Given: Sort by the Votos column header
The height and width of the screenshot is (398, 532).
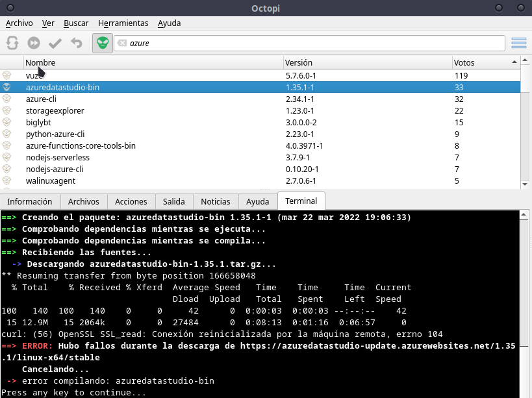Looking at the screenshot, I should 486,62.
